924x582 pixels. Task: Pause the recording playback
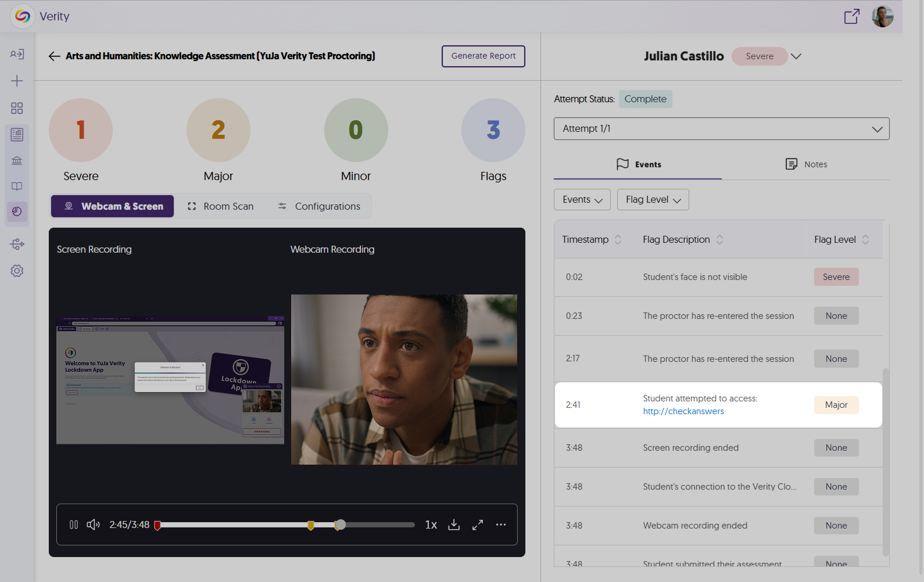point(74,525)
